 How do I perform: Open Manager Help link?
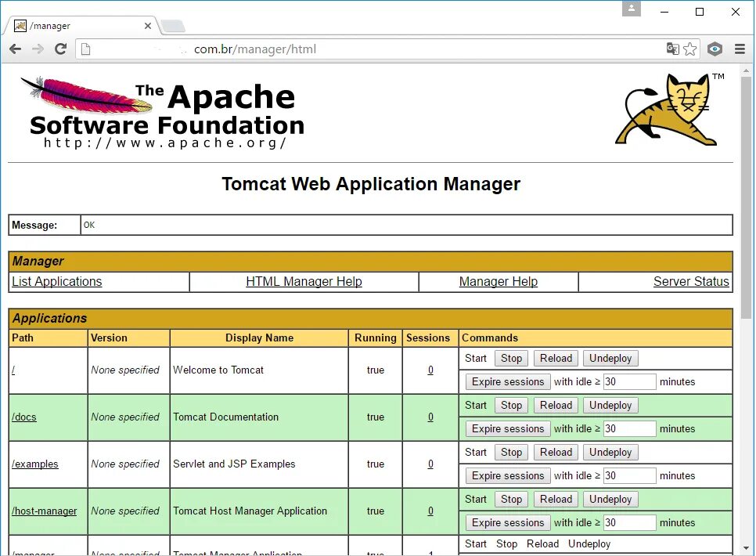(498, 281)
